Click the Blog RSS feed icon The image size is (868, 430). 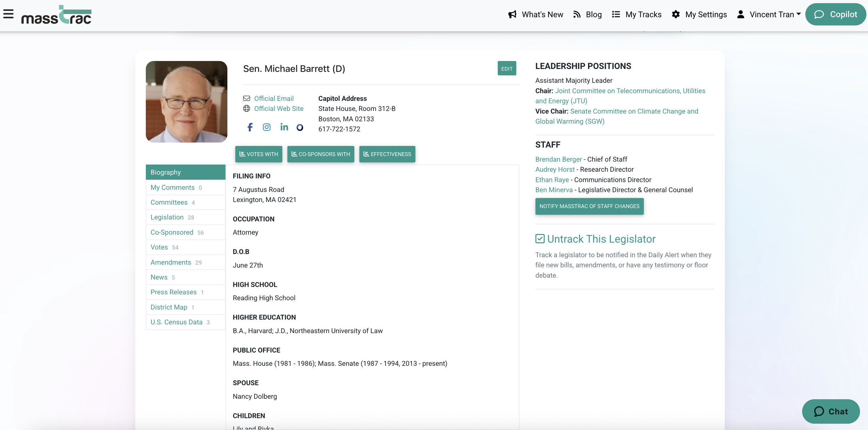577,14
